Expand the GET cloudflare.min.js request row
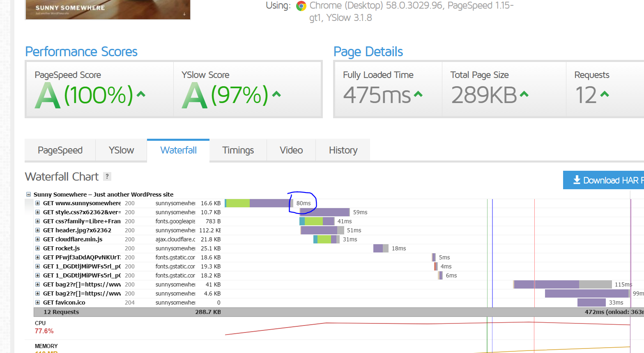This screenshot has width=644, height=353. pos(37,239)
